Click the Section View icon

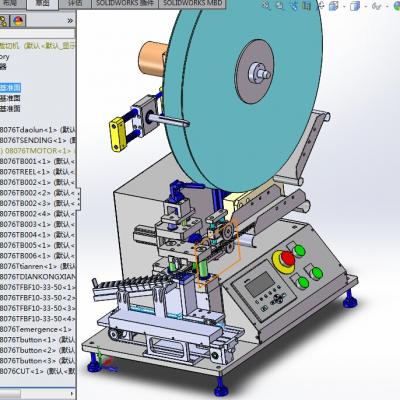(307, 5)
